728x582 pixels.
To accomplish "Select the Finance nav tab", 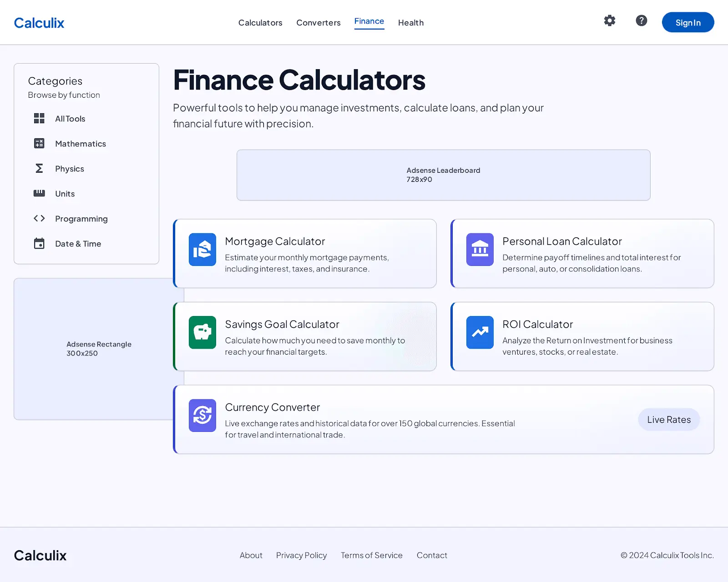I will point(369,21).
